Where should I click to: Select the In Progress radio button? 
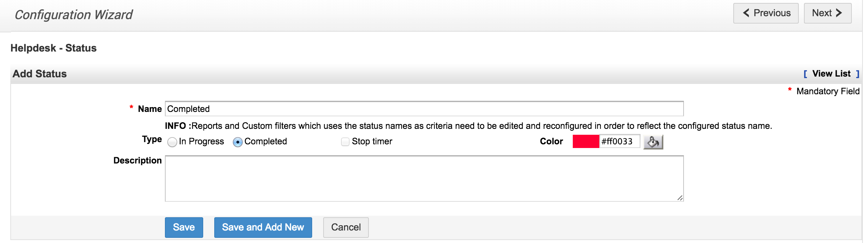coord(172,141)
